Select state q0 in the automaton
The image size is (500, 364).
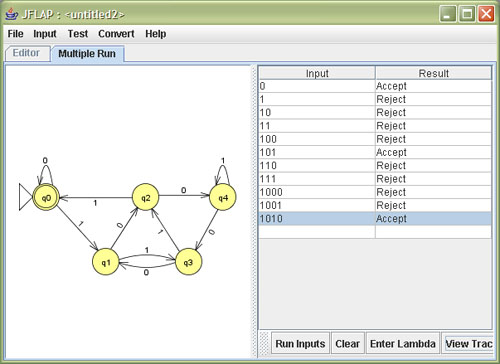pyautogui.click(x=46, y=197)
